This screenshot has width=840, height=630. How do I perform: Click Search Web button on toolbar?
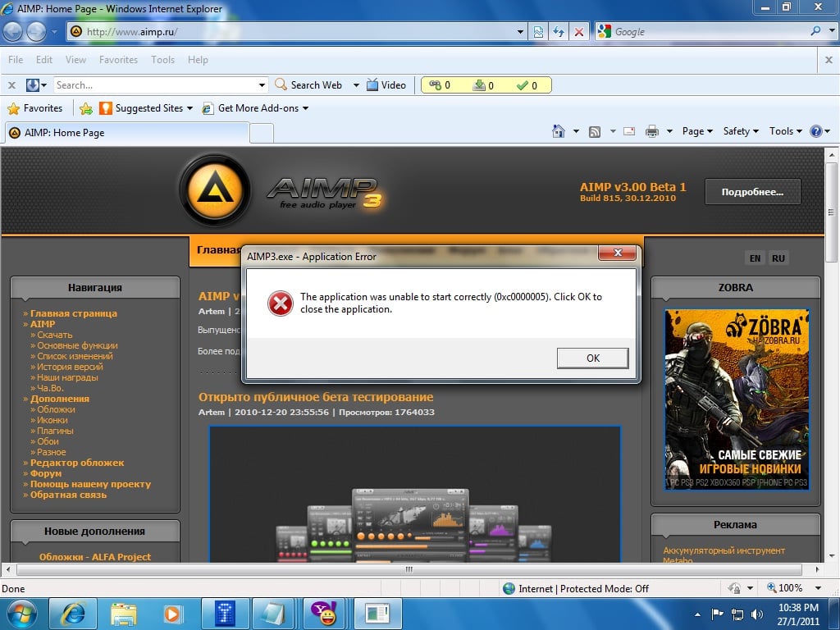[x=308, y=84]
